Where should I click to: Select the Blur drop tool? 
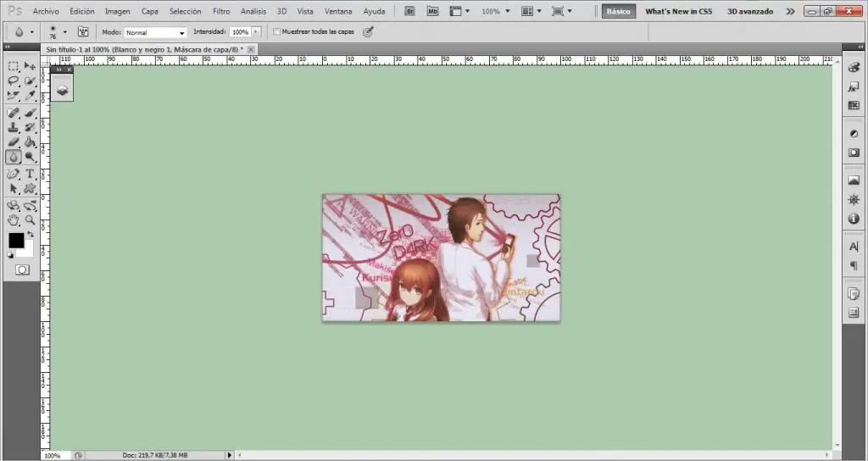tap(14, 157)
